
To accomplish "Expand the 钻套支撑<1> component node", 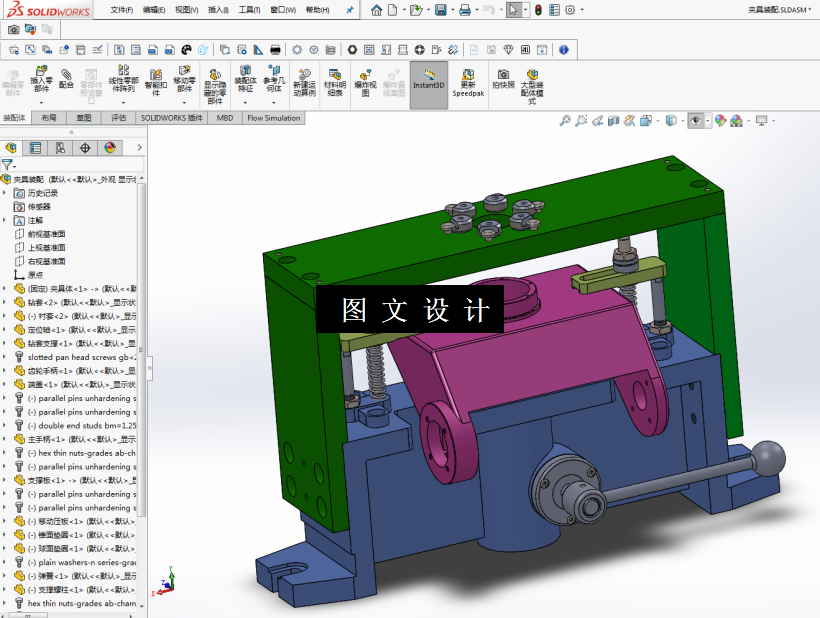I will click(5, 343).
